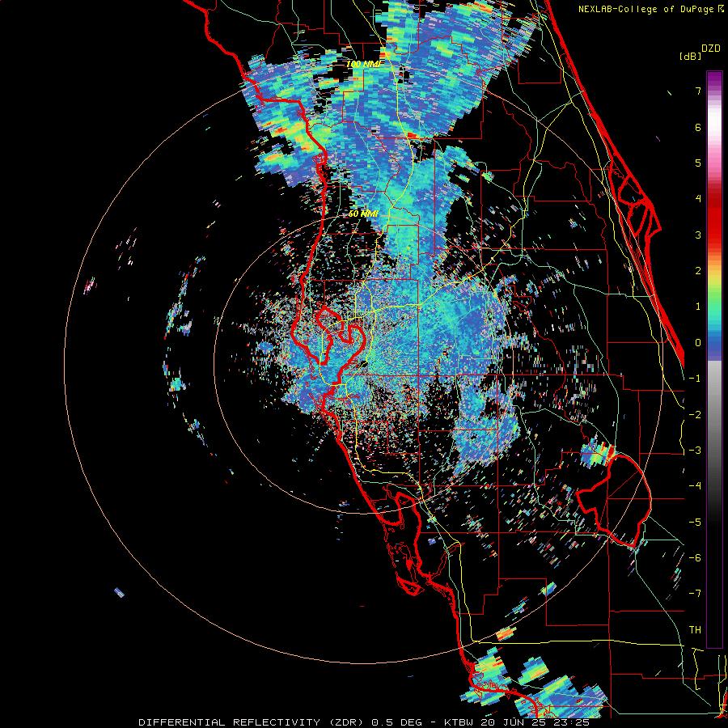
Task: Click the 0 value on the dB scale
Action: click(698, 343)
